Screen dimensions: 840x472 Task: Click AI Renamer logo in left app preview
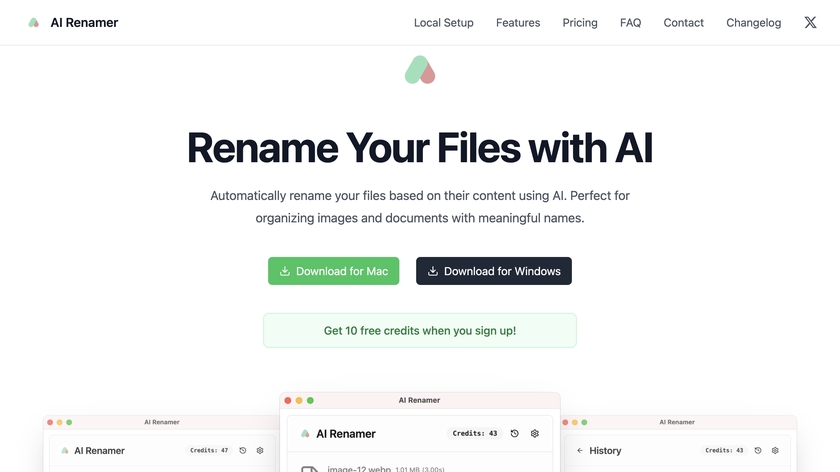pyautogui.click(x=65, y=451)
